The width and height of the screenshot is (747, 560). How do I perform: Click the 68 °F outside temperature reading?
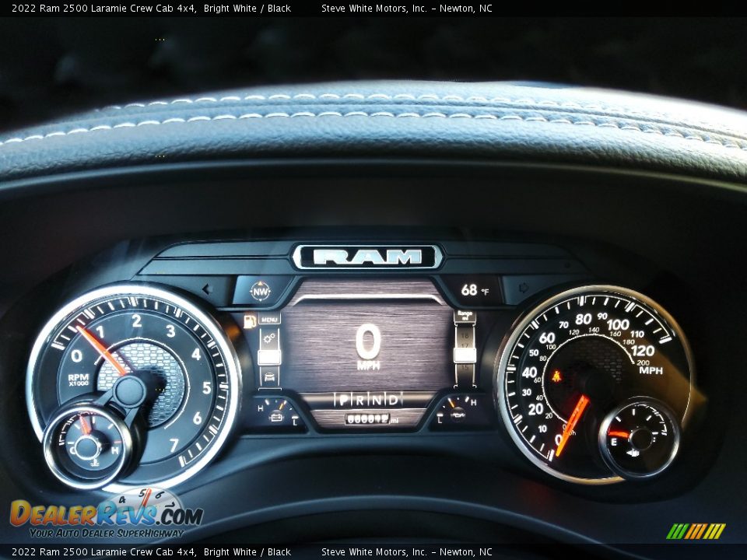[x=475, y=290]
